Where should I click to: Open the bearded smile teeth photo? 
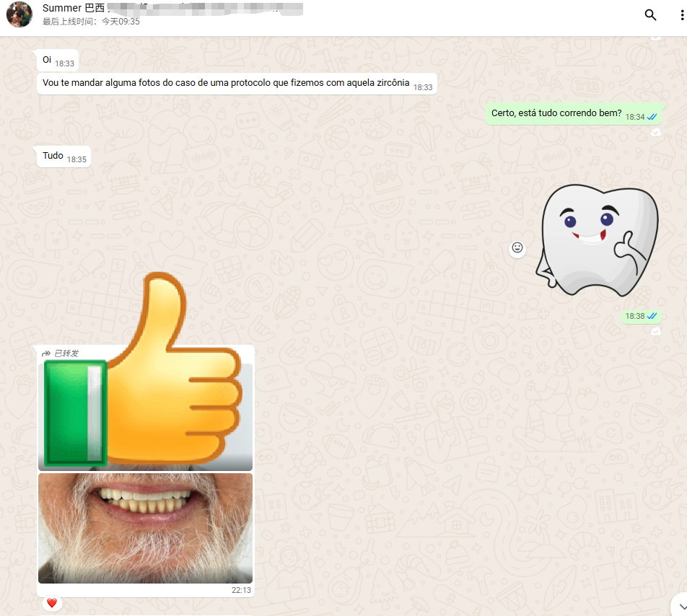(x=146, y=528)
